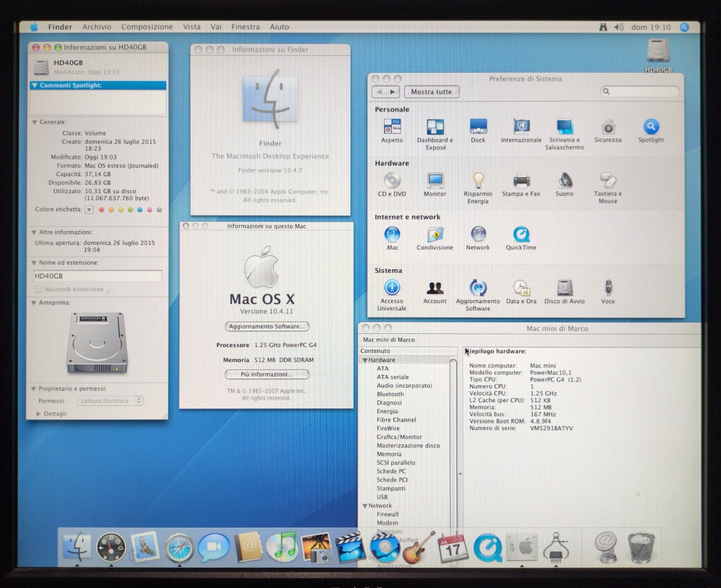This screenshot has width=721, height=588.
Task: Open Dashboard e Exposé preferences
Action: click(x=435, y=134)
